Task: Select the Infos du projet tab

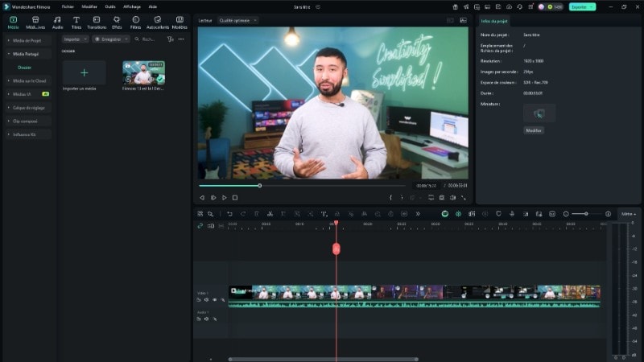Action: pyautogui.click(x=494, y=21)
